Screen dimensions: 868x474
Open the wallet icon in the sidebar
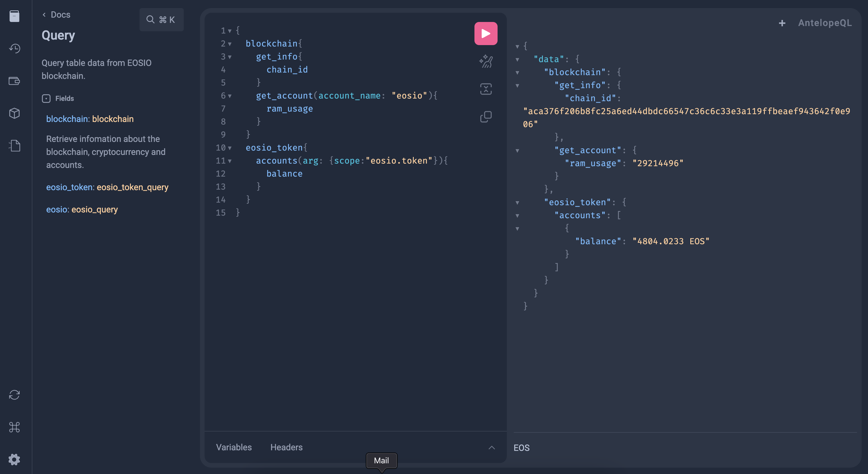tap(14, 81)
